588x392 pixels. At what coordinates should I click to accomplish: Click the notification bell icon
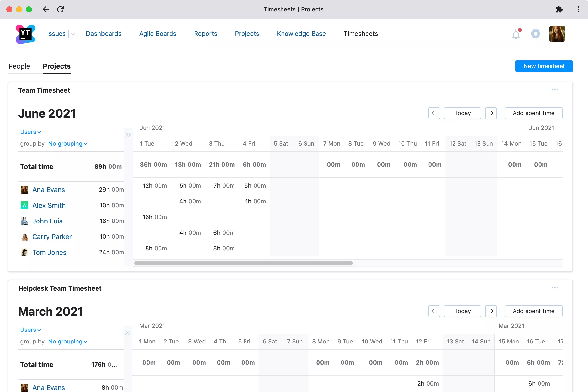516,34
